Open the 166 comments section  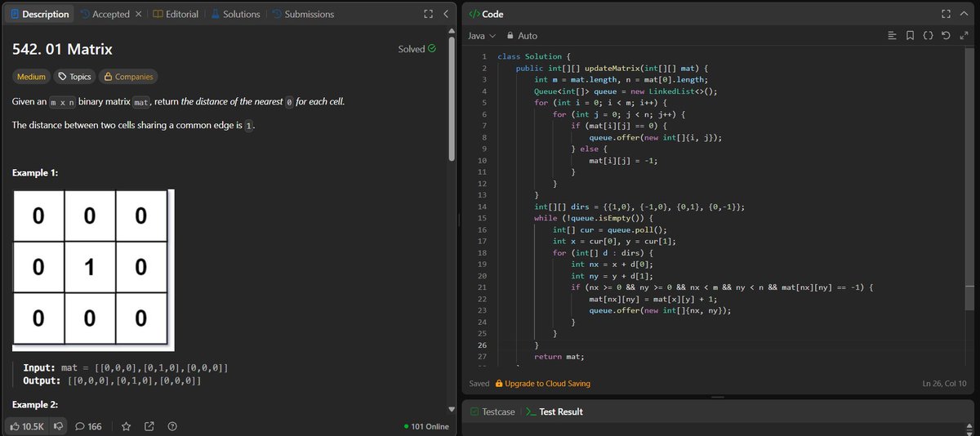[88, 426]
